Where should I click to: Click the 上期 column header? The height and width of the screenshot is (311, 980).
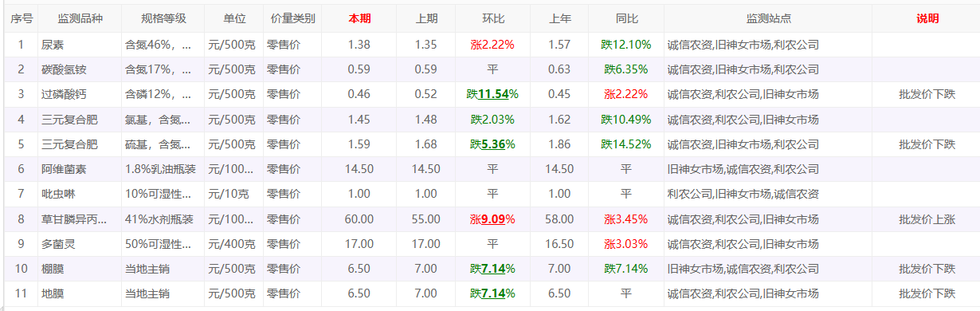[426, 18]
